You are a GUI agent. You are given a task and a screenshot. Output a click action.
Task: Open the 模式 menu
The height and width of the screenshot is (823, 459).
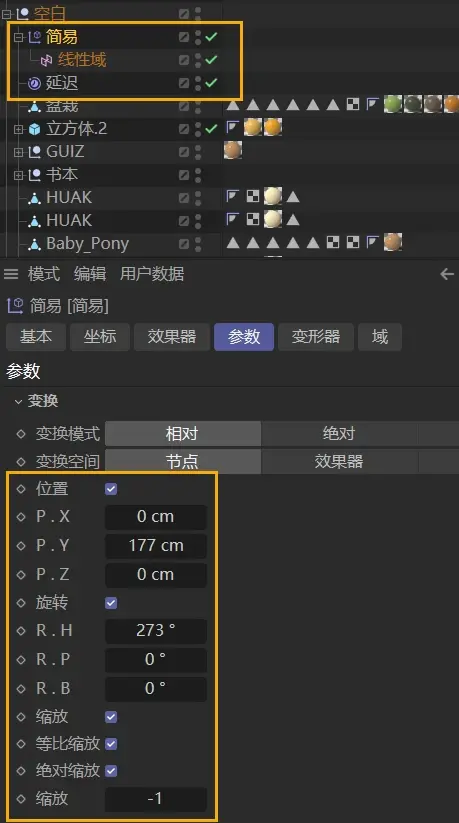(x=44, y=274)
